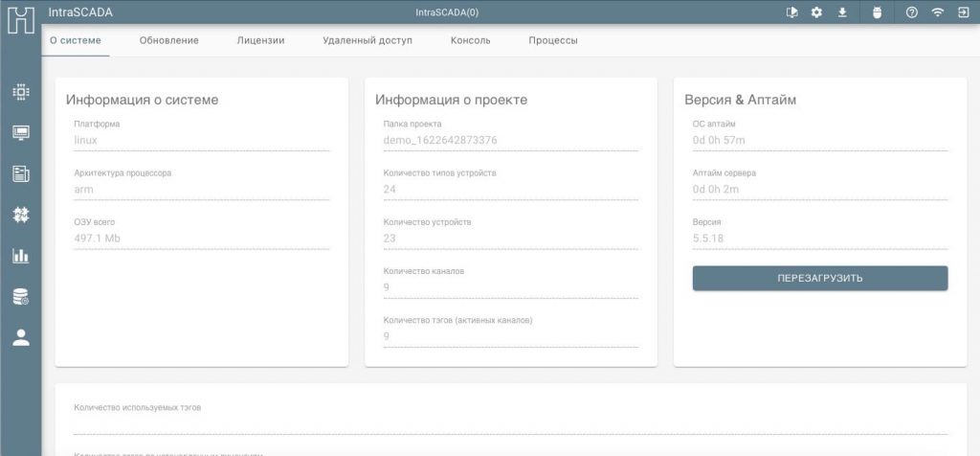Open the help question mark icon
Image resolution: width=980 pixels, height=456 pixels.
[911, 12]
